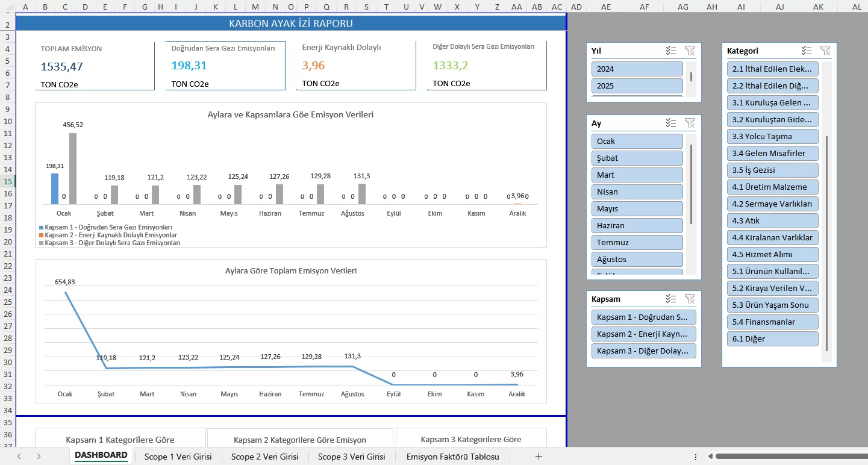This screenshot has width=868, height=465.
Task: Clear the filter on the Ay slicer
Action: point(690,123)
